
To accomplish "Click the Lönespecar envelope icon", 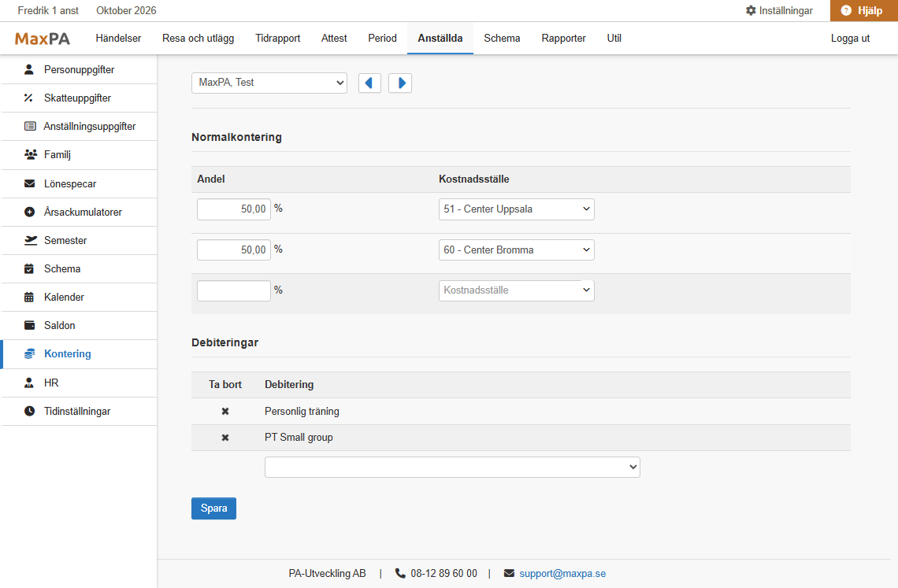I will (29, 183).
